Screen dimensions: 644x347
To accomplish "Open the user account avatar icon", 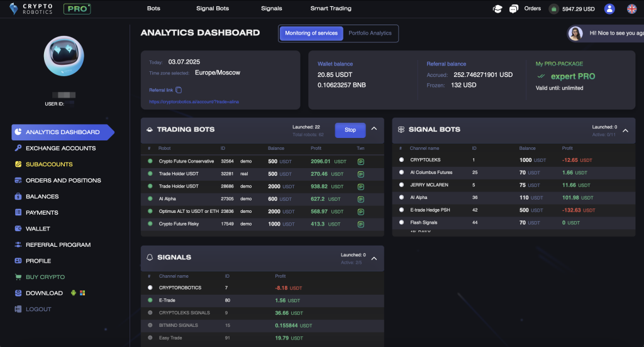I will [609, 9].
